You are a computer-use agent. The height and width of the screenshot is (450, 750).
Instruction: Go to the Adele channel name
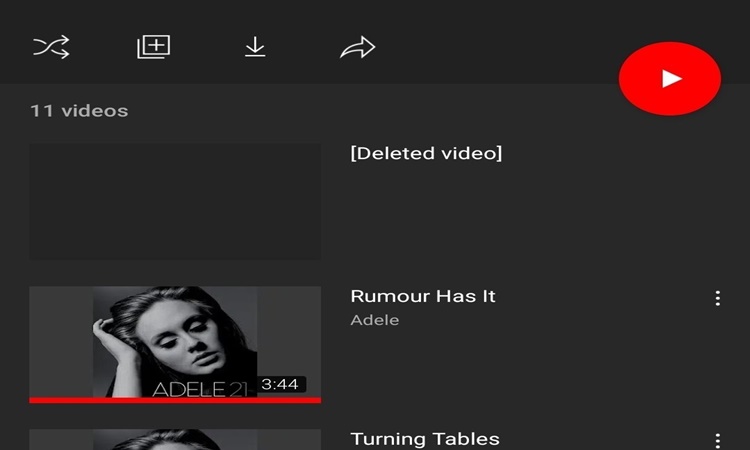375,320
